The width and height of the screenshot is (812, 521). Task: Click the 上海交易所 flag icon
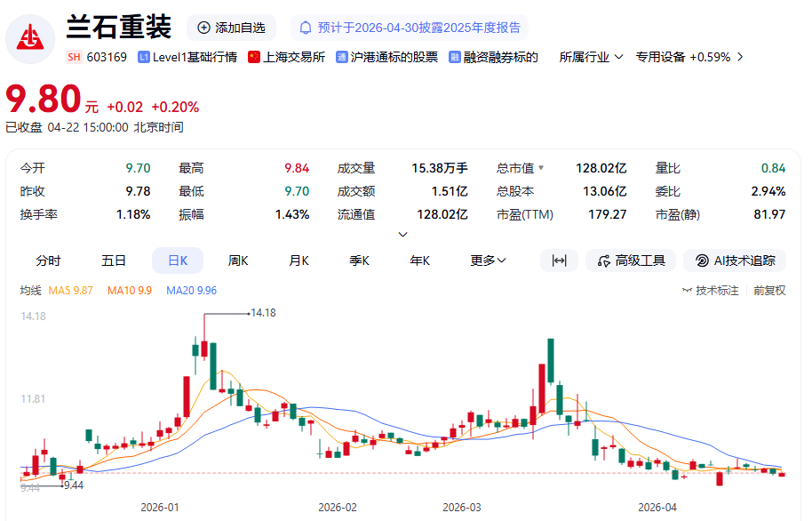[254, 57]
